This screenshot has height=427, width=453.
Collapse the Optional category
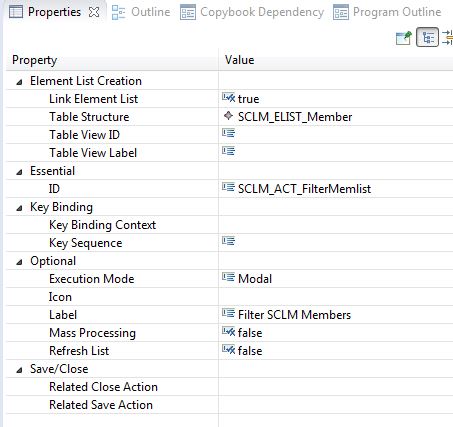coord(19,262)
